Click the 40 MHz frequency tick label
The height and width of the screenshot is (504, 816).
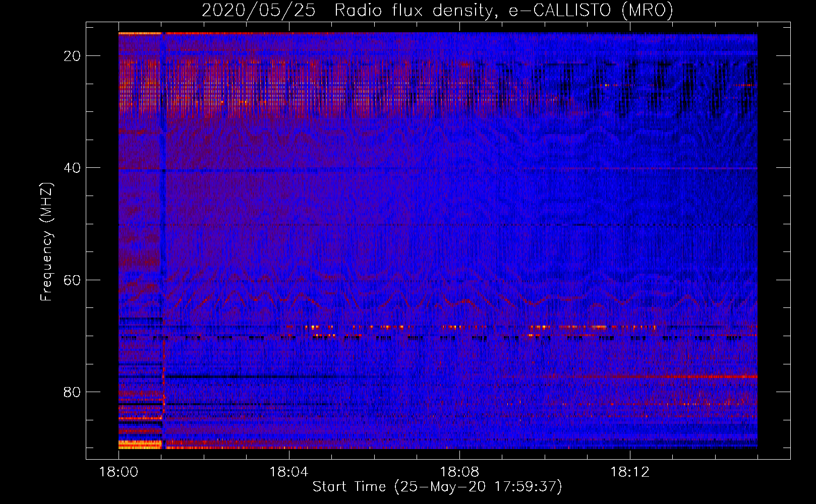point(73,168)
